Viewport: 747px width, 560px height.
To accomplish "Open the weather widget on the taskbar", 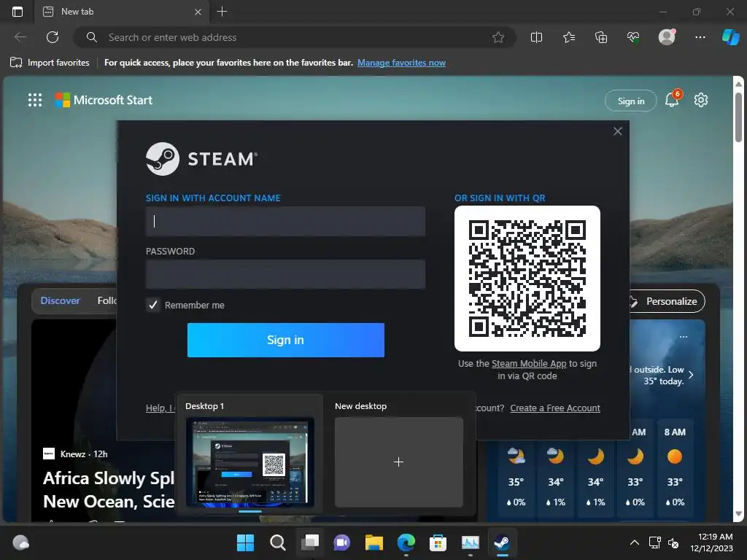I will [x=20, y=542].
